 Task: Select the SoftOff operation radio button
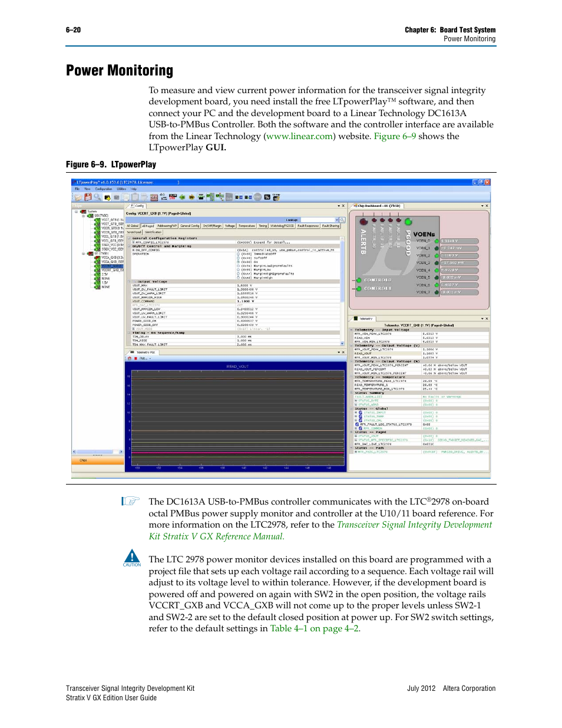(x=239, y=258)
